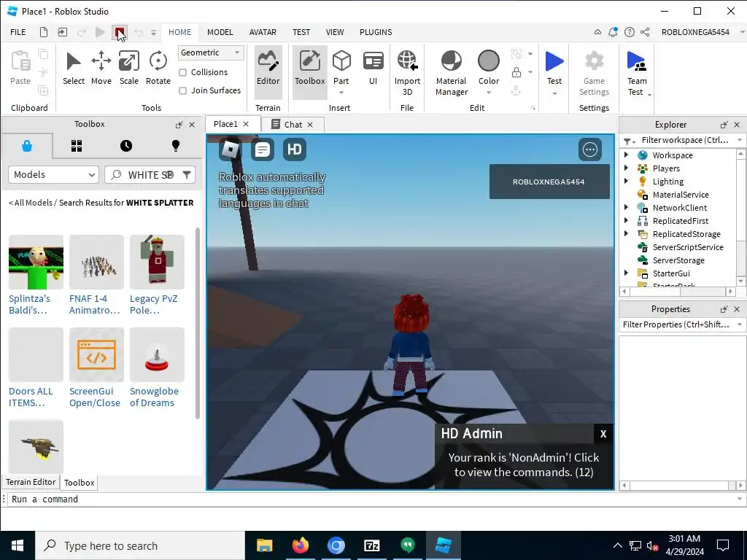
Task: Switch to the TEST ribbon tab
Action: click(301, 32)
